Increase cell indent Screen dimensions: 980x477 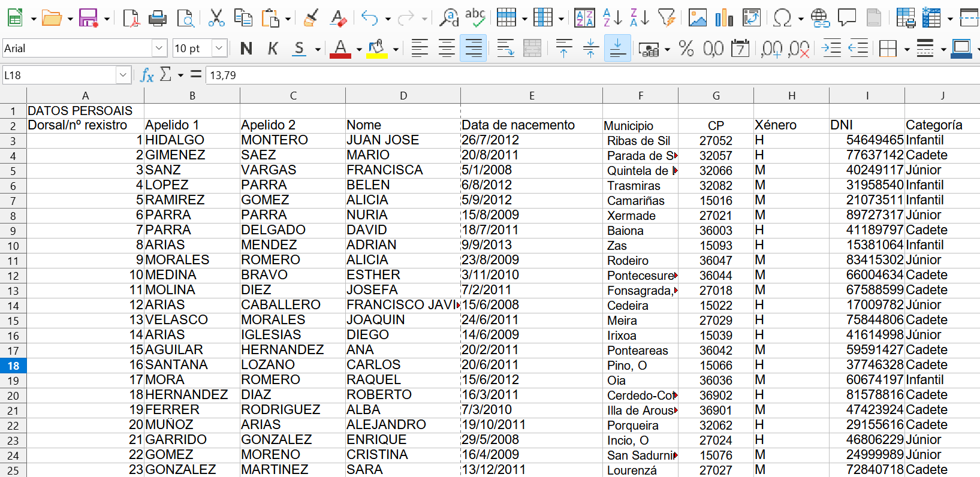coord(832,49)
